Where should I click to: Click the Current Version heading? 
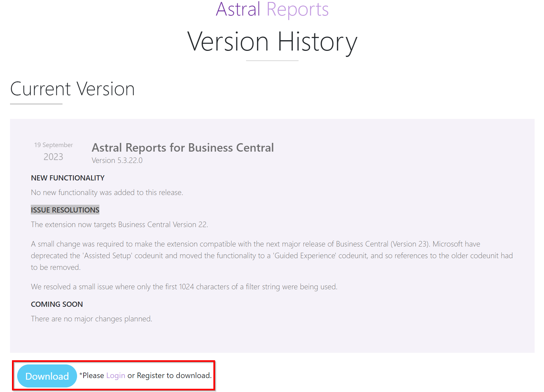coord(73,89)
